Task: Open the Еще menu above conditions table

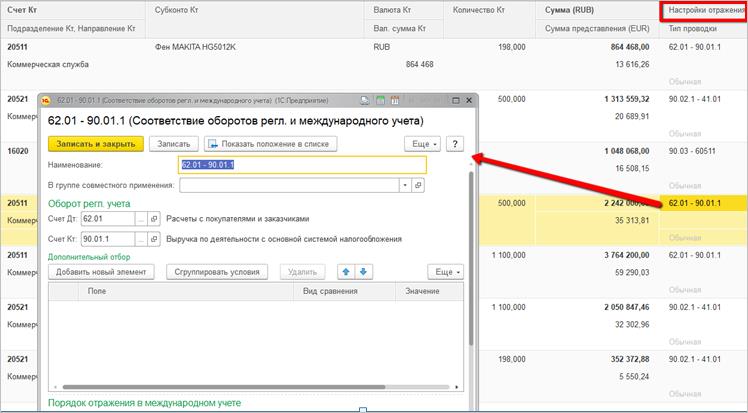Action: [x=446, y=272]
